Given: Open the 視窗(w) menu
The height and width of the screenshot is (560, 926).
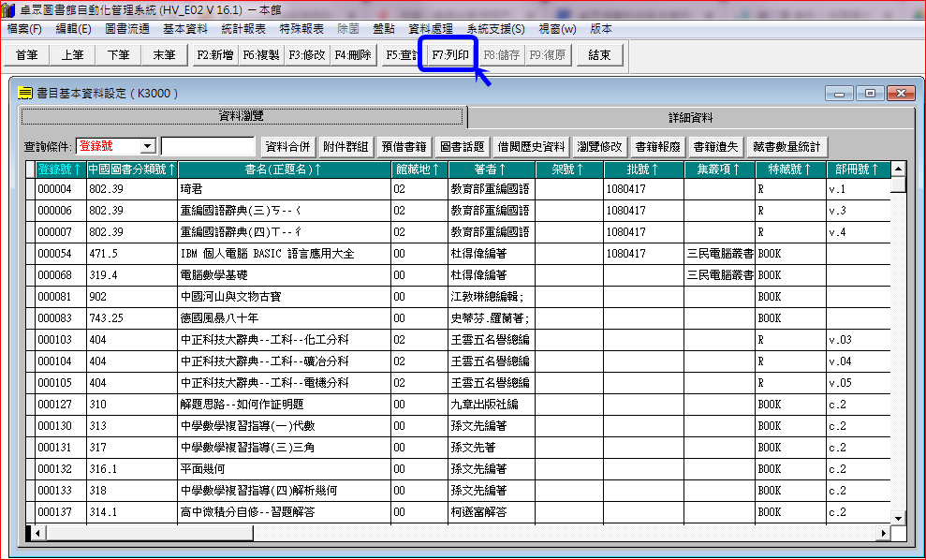Looking at the screenshot, I should click(x=557, y=28).
